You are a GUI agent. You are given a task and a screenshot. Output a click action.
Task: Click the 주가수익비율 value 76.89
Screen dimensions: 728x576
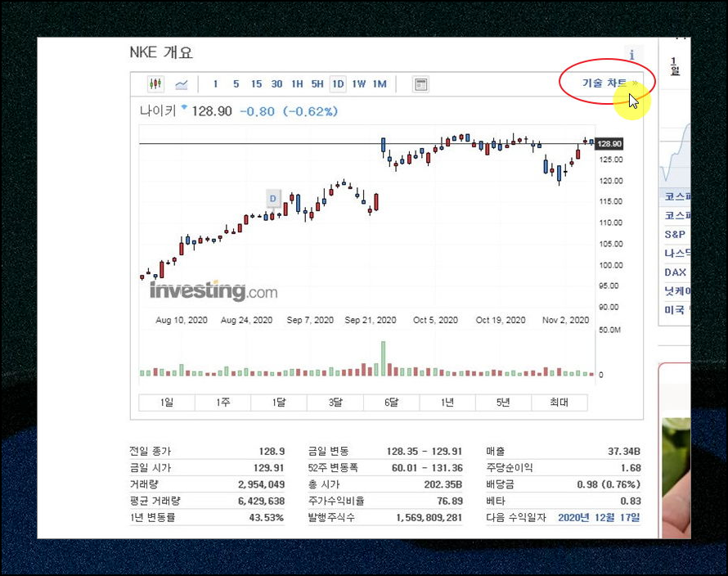click(450, 502)
